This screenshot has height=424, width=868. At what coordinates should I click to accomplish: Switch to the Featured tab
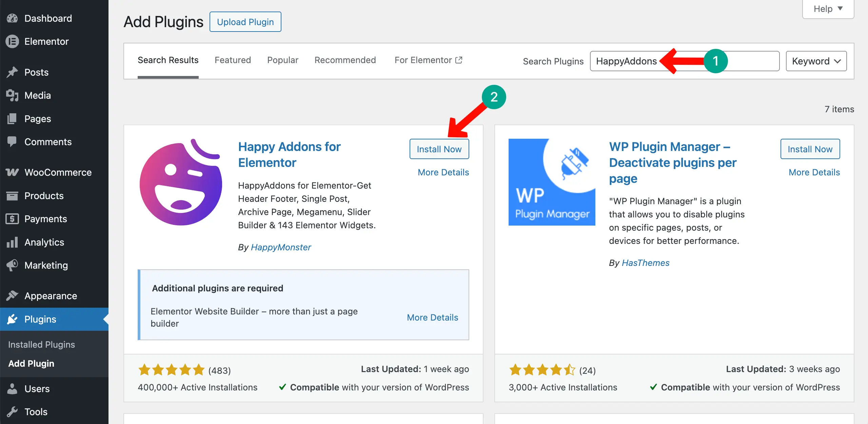tap(233, 60)
